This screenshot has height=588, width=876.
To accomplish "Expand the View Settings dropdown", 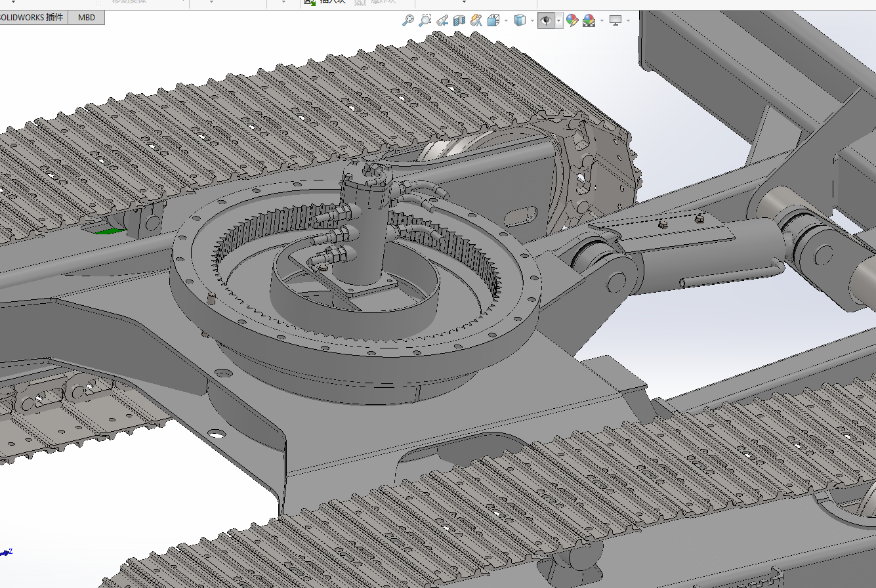I will pyautogui.click(x=627, y=20).
